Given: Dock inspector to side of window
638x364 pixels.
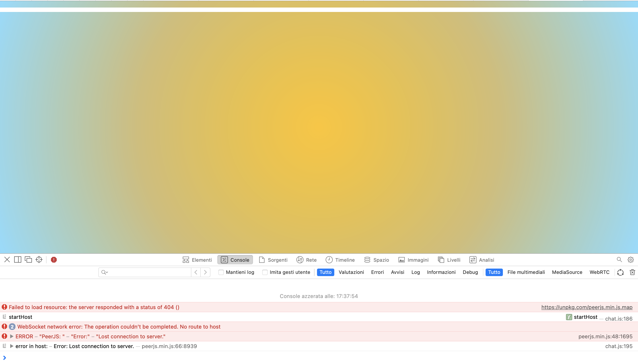Looking at the screenshot, I should [x=18, y=260].
